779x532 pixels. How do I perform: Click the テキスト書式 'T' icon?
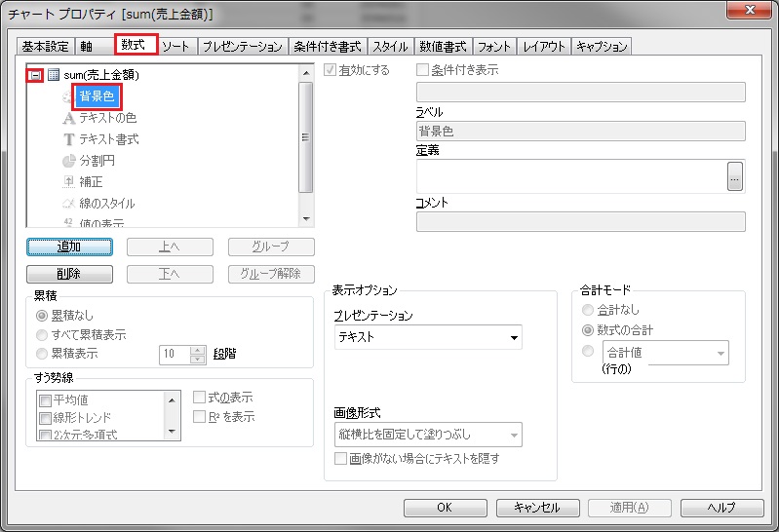click(68, 139)
